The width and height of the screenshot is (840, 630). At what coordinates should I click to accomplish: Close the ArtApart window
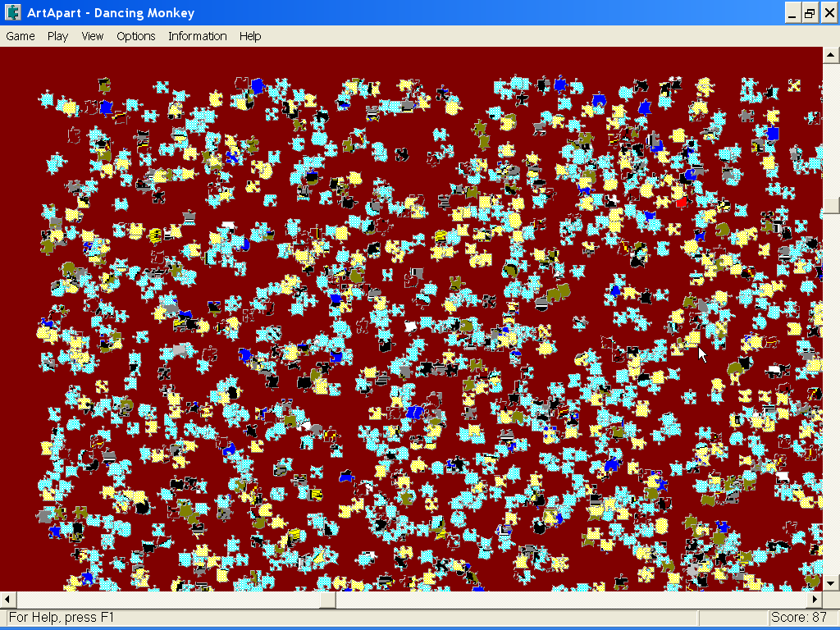click(829, 13)
